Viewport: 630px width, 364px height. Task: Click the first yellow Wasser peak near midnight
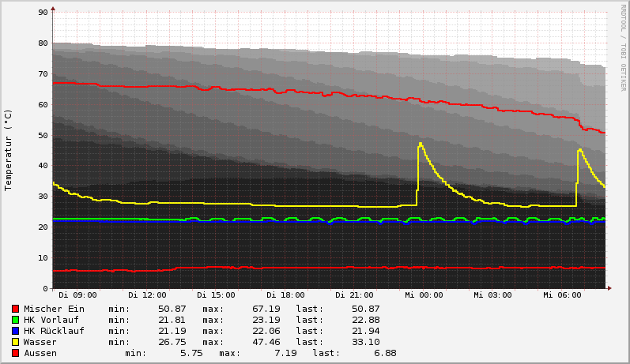[x=421, y=144]
